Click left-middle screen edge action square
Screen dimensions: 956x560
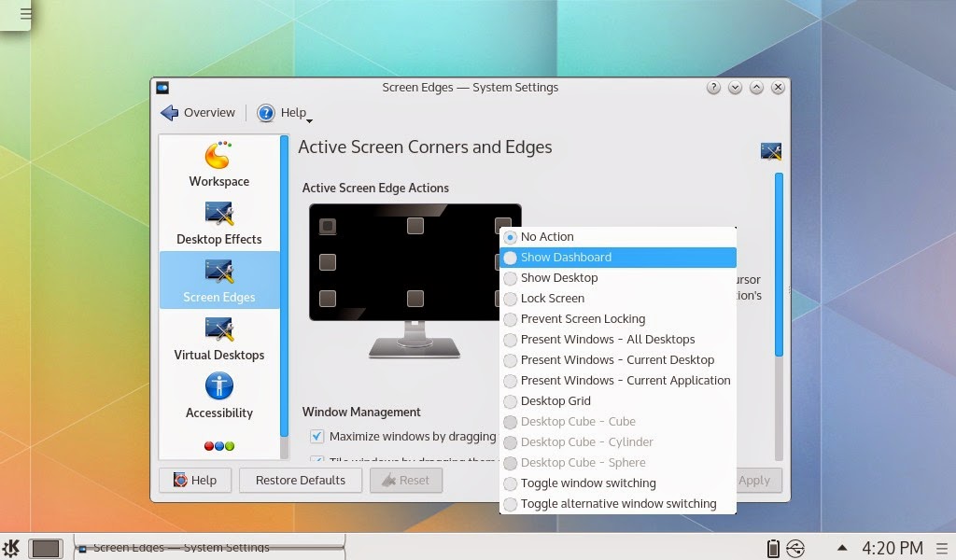[328, 262]
